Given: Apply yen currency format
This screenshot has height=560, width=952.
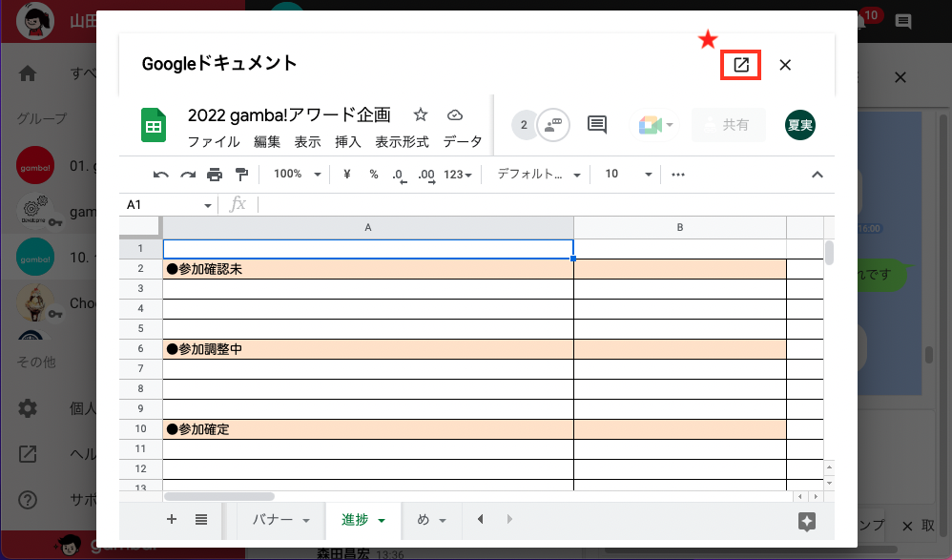Looking at the screenshot, I should tap(346, 175).
